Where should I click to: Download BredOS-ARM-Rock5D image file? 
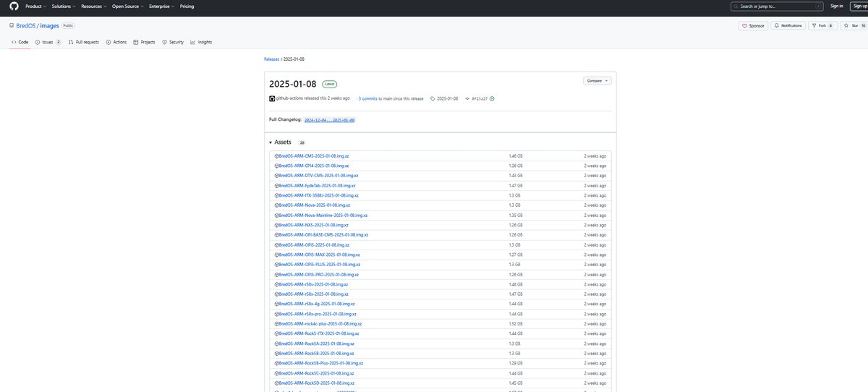[316, 383]
